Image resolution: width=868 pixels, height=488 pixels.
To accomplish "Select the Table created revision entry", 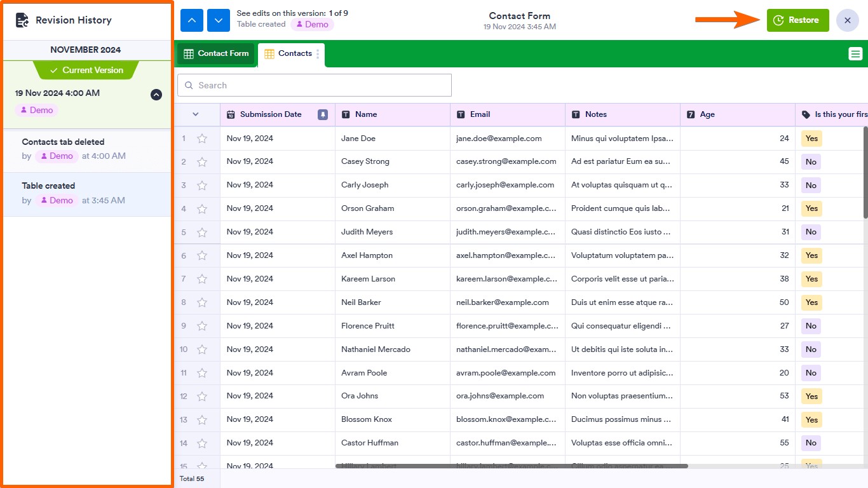I will pyautogui.click(x=87, y=193).
